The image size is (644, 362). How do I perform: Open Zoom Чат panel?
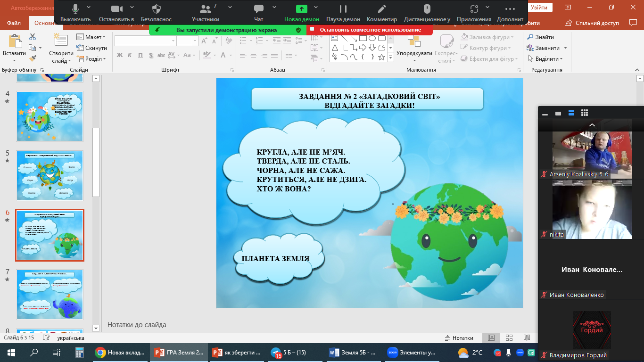258,13
